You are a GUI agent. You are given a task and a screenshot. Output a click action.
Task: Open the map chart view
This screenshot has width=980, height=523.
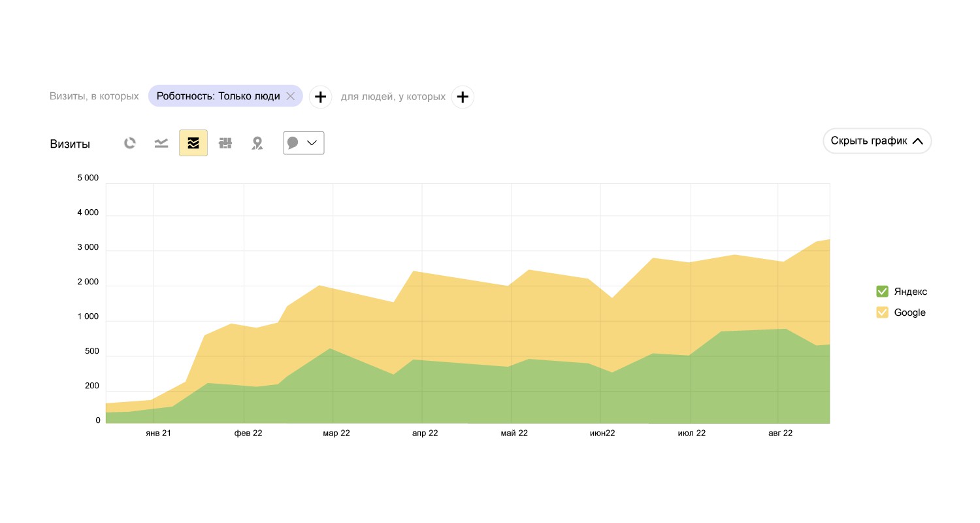pyautogui.click(x=257, y=143)
